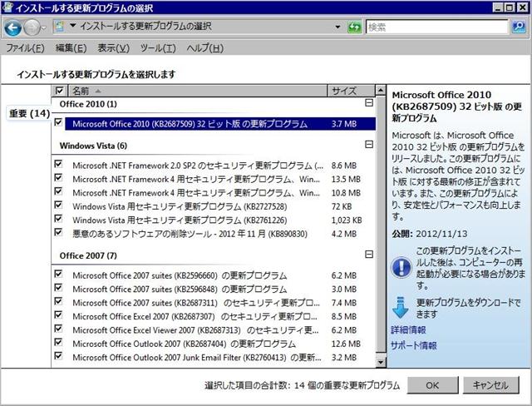Select the Excel Viewer 2007 (KB2687313) row
The image size is (532, 406).
click(220, 330)
